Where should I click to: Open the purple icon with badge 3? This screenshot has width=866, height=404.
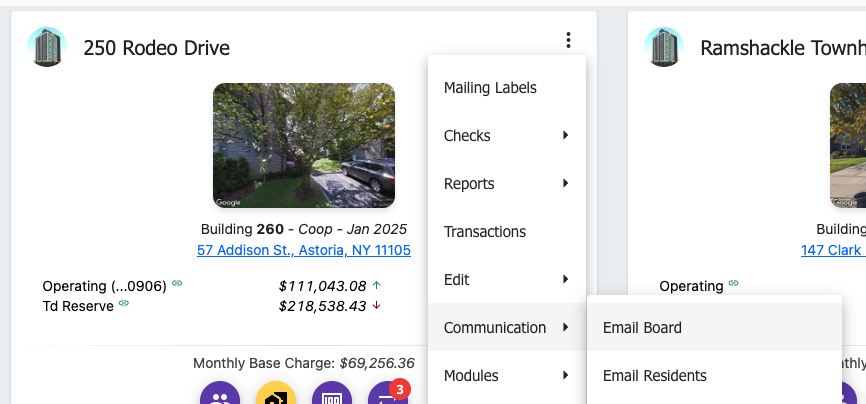(388, 392)
